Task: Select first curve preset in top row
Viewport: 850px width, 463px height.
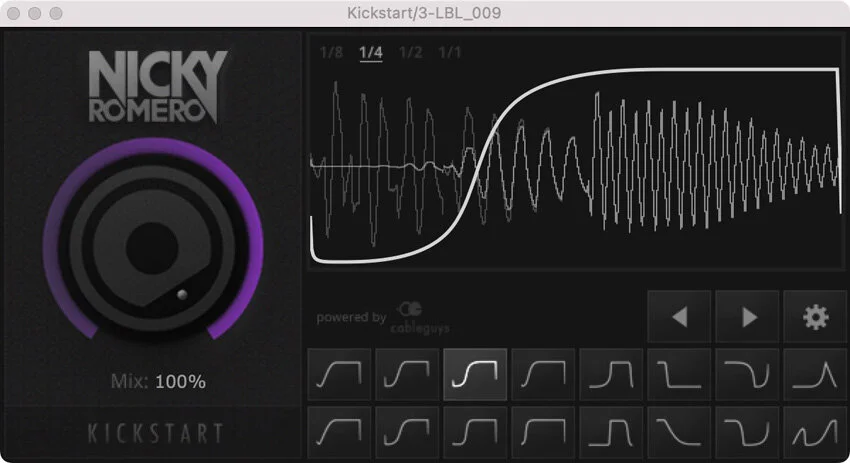Action: (339, 375)
